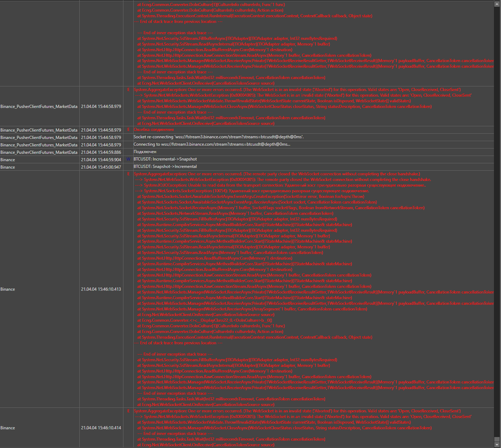Click the scroll-up arrow of the log scrollbar

click(x=497, y=4)
